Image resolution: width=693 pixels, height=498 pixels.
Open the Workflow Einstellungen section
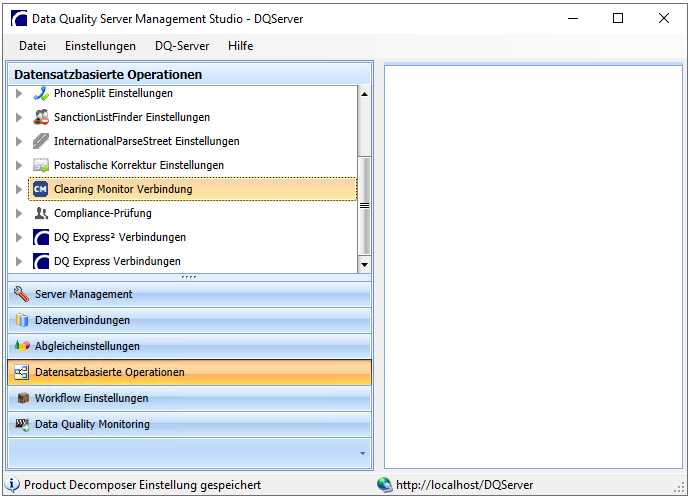coord(190,398)
